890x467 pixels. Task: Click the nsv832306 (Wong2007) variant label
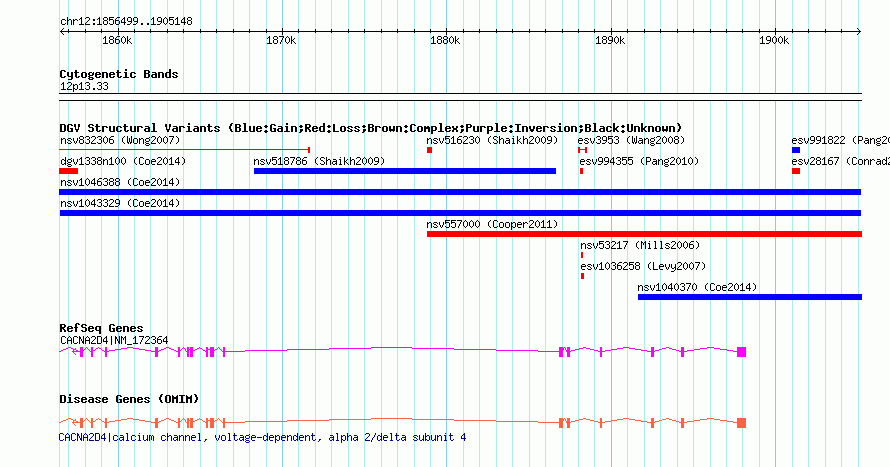tap(120, 140)
